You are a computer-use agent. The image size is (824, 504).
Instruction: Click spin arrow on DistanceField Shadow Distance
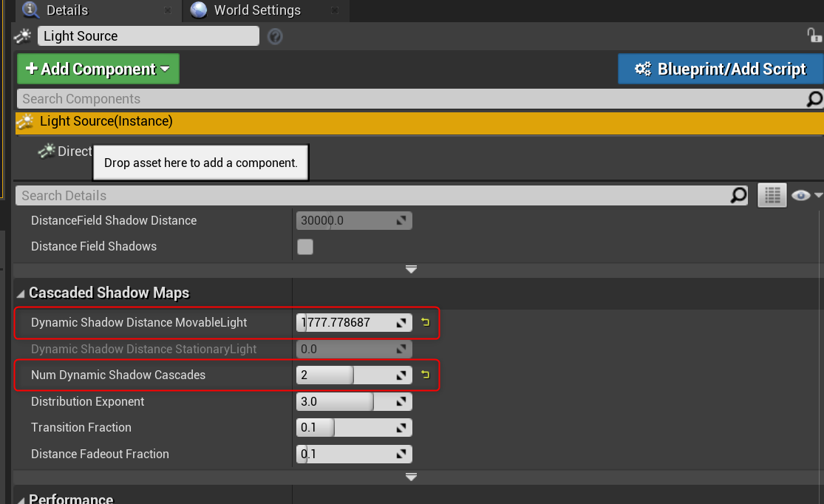tap(401, 221)
